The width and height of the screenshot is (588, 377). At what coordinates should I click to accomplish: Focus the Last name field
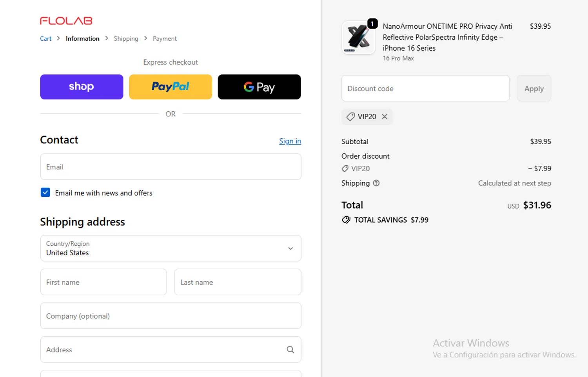tap(238, 282)
